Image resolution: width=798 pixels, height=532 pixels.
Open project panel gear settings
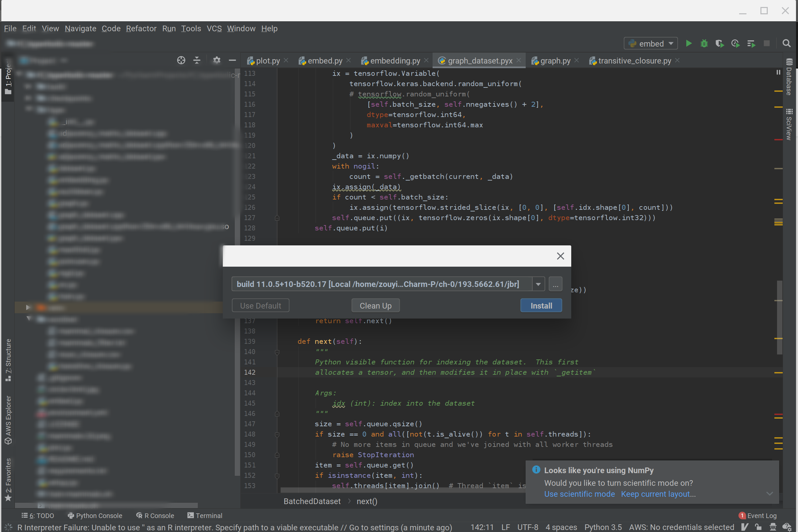click(x=216, y=61)
